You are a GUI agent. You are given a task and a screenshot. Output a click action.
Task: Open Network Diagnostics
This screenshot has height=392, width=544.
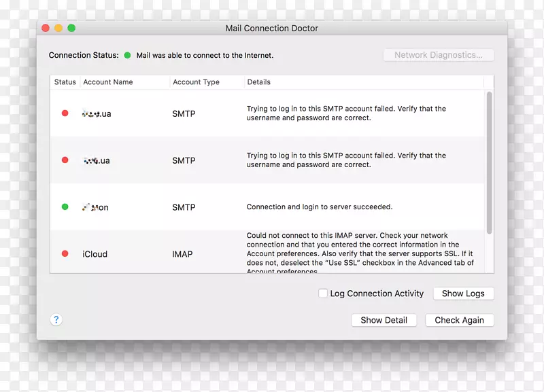[x=438, y=56]
